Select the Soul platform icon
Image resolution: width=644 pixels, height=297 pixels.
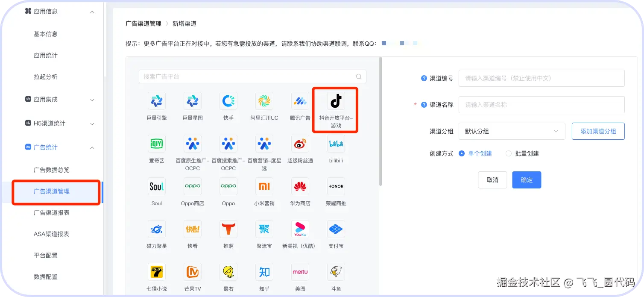pos(157,186)
